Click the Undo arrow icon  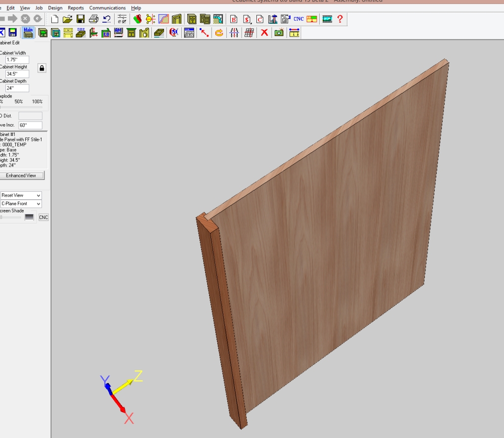click(x=106, y=19)
